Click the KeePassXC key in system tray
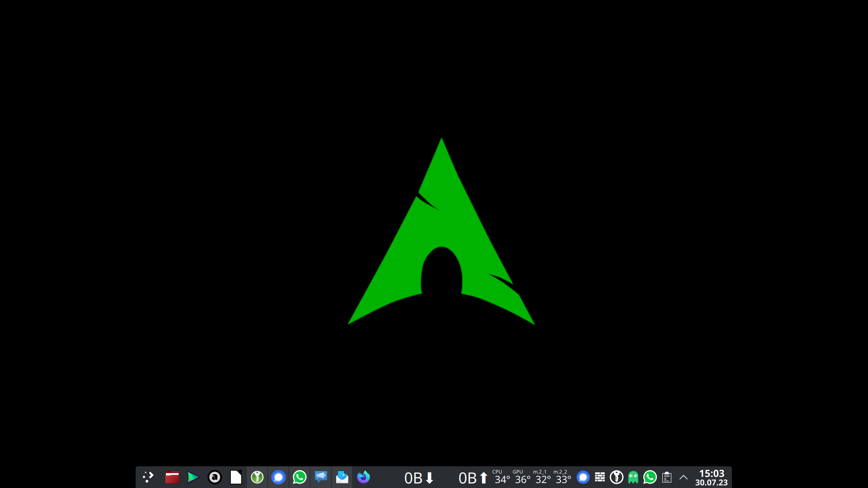The image size is (868, 488). point(616,477)
